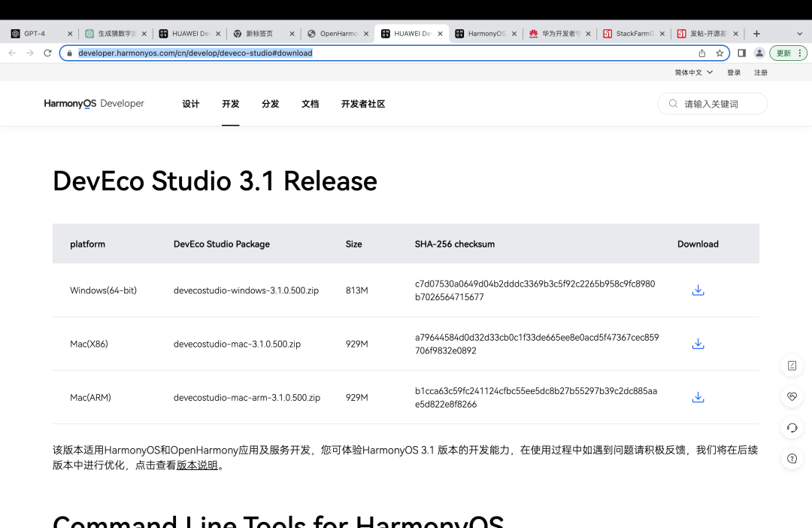This screenshot has height=528, width=812.
Task: Expand the tab search chevron
Action: pyautogui.click(x=799, y=34)
